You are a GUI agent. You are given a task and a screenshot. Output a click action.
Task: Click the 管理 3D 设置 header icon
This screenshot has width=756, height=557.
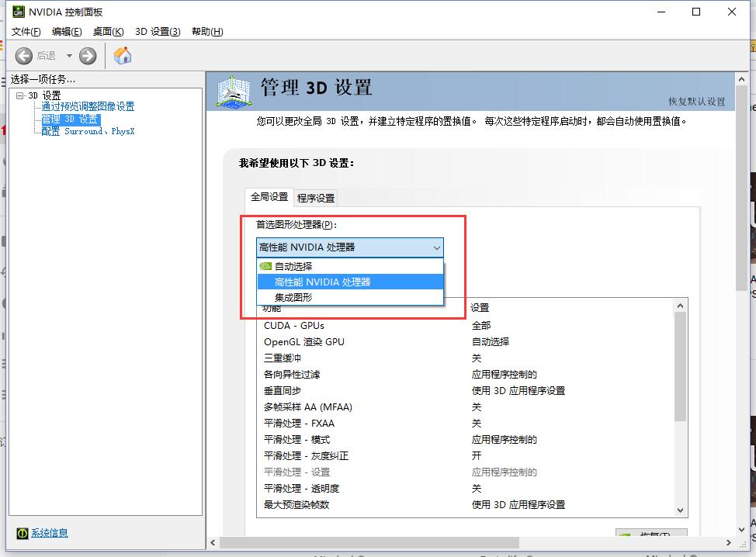pyautogui.click(x=234, y=91)
